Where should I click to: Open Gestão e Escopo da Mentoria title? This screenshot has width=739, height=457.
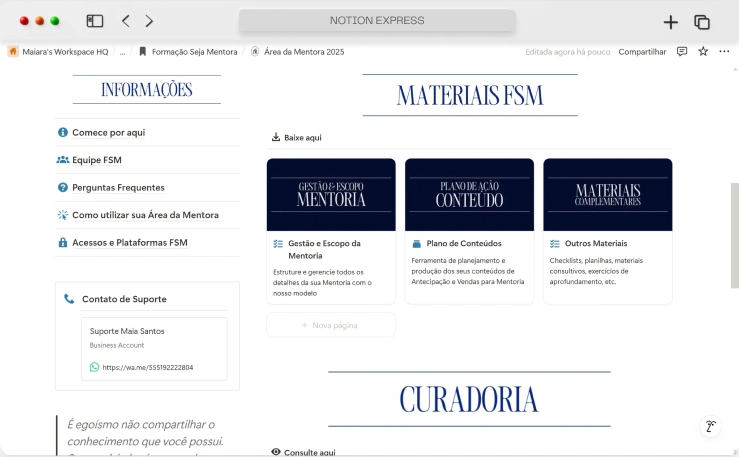click(x=324, y=249)
